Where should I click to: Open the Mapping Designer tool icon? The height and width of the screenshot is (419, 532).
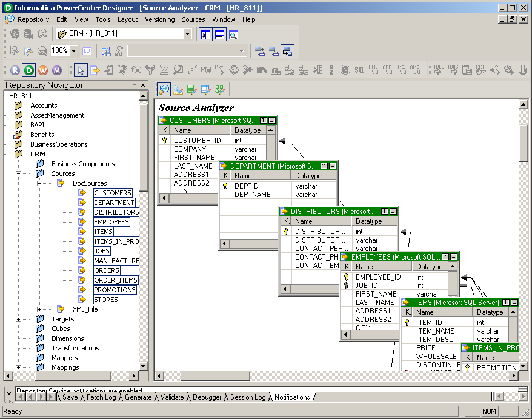point(220,90)
